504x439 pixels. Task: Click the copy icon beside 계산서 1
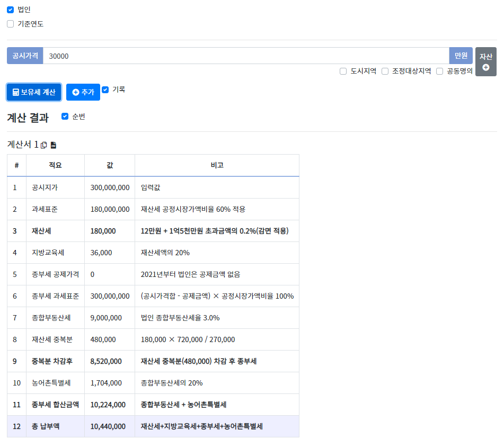44,145
